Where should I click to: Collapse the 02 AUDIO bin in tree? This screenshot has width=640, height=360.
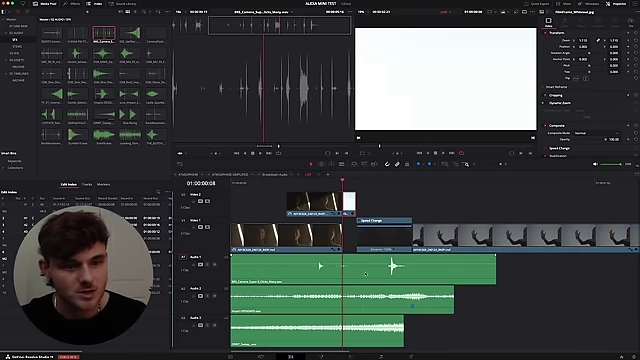tap(6, 33)
